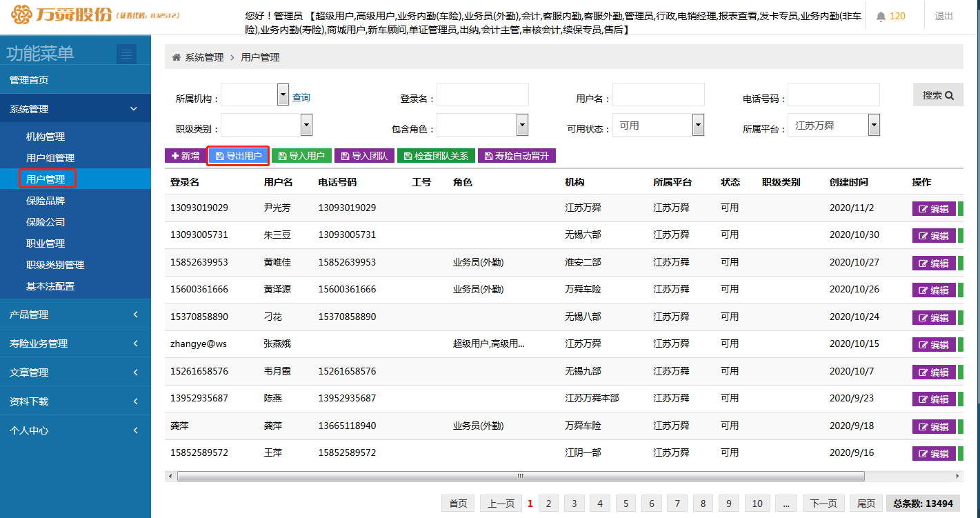This screenshot has height=518, width=980.
Task: Expand the 产品管理 sidebar section
Action: (75, 315)
